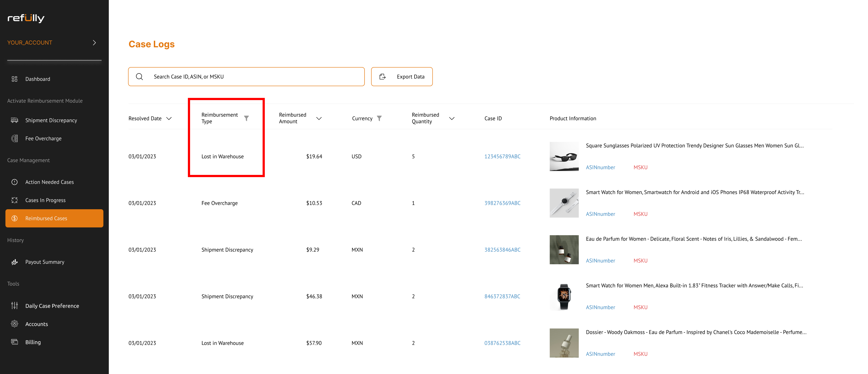Click MSKU for Smart Watch for Women, Smartwatch
Screen dimensions: 868x374
click(x=641, y=214)
